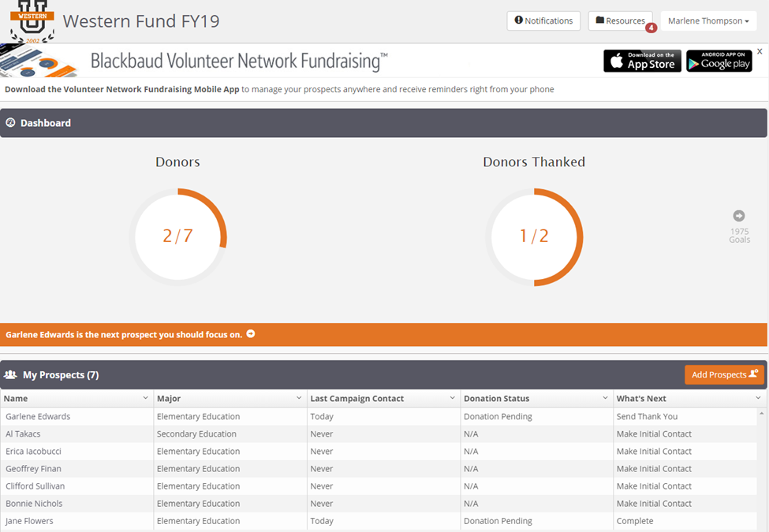Screen dimensions: 769x532
Task: Click Make Initial Contact for Bonnie Nichols
Action: point(654,504)
